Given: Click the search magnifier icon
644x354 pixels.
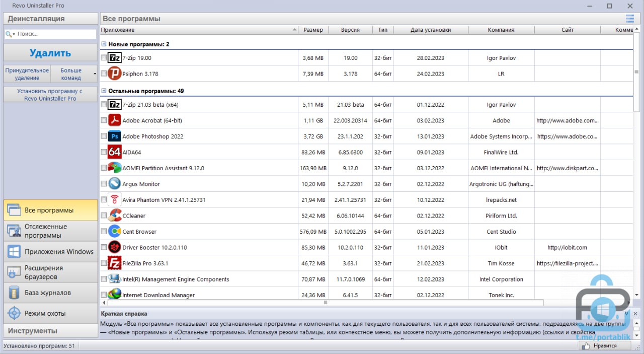Looking at the screenshot, I should (9, 34).
